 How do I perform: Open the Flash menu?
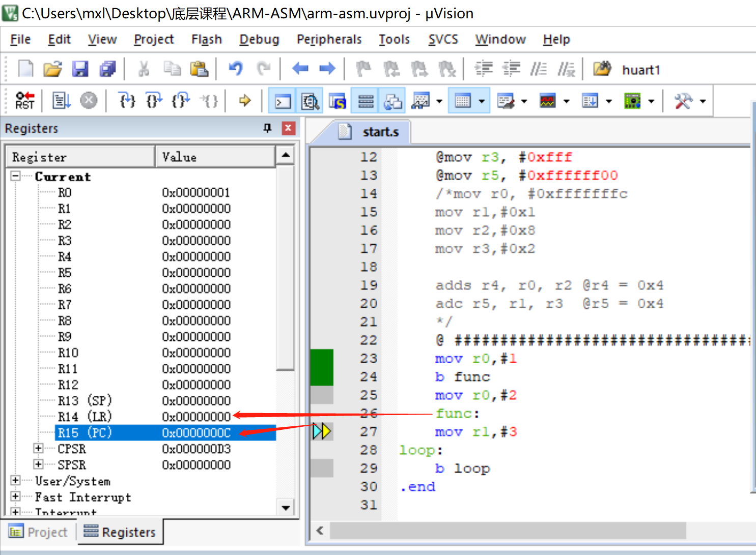tap(207, 39)
